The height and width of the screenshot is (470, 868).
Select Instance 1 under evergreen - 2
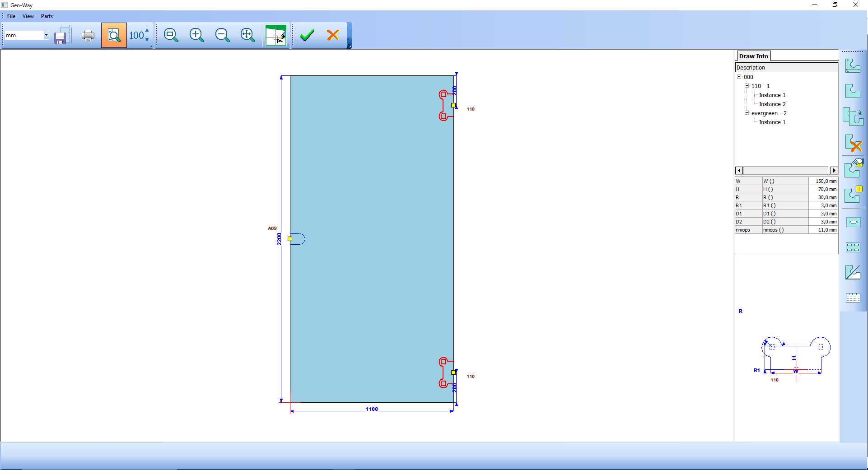(772, 122)
